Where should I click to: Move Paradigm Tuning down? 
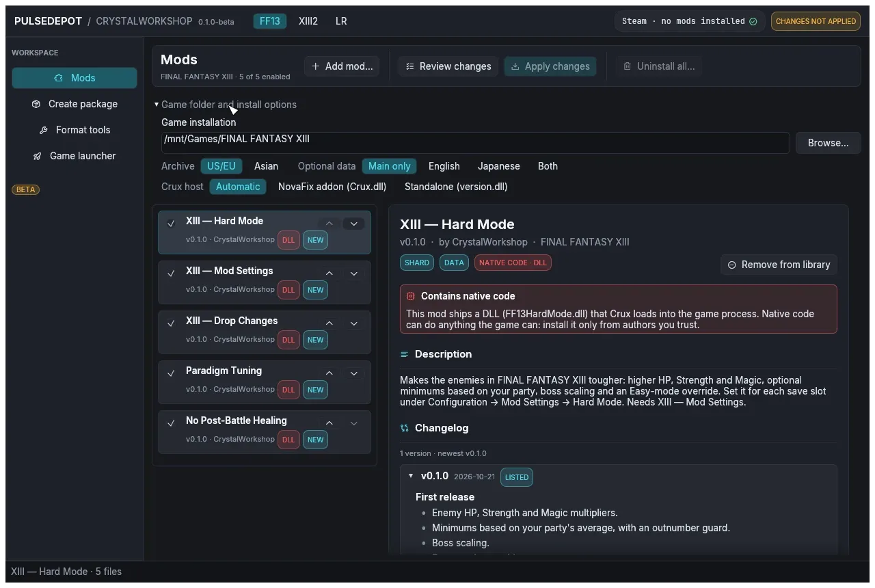(x=353, y=373)
